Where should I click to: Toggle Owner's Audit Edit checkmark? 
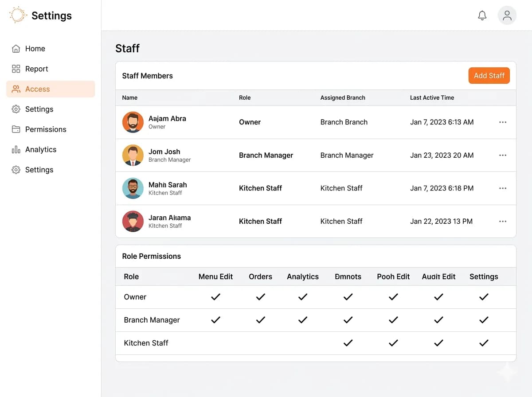point(438,297)
